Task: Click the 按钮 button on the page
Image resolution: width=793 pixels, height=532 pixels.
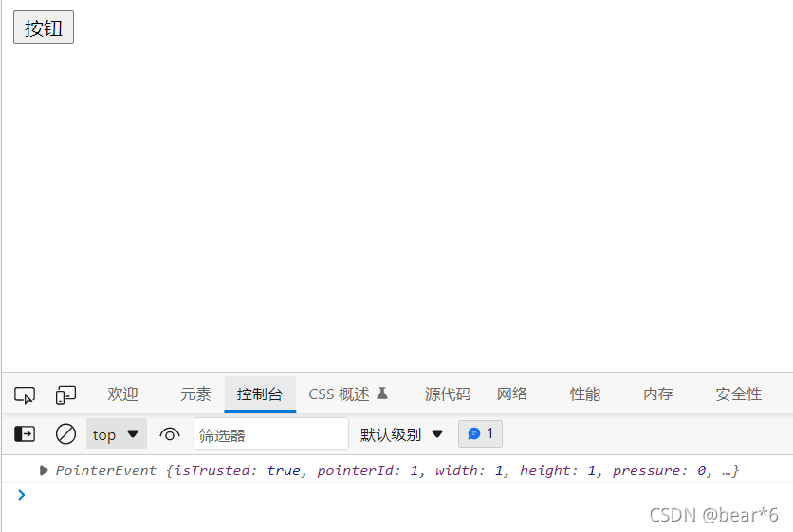Action: (44, 28)
